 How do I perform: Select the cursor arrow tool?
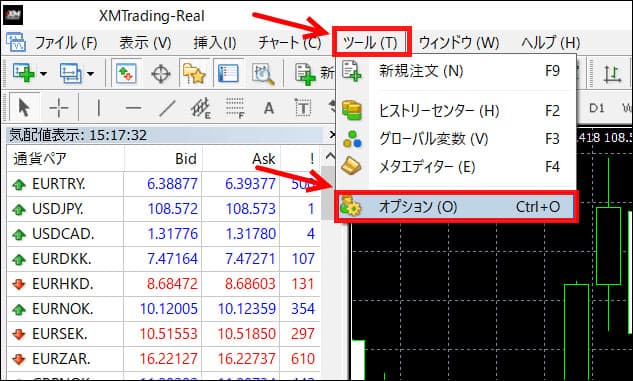tap(24, 108)
